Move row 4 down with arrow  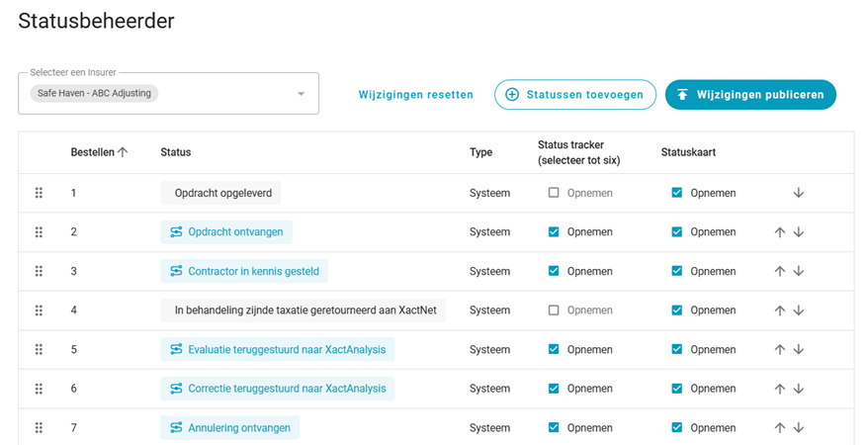pyautogui.click(x=799, y=311)
